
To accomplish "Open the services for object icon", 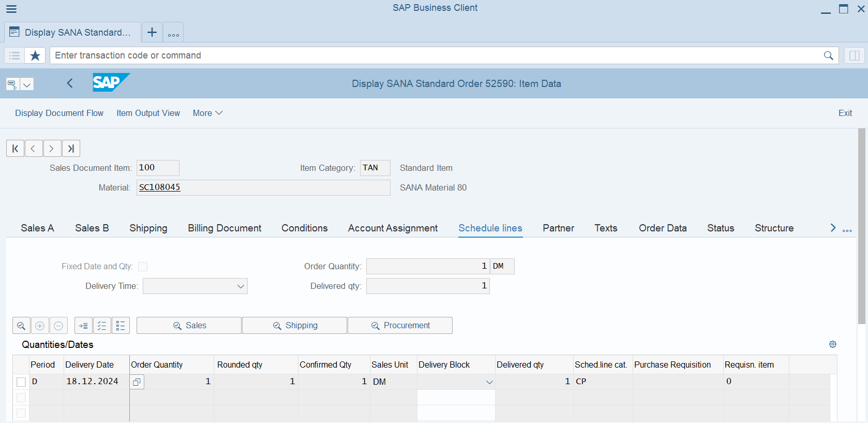I will [12, 84].
